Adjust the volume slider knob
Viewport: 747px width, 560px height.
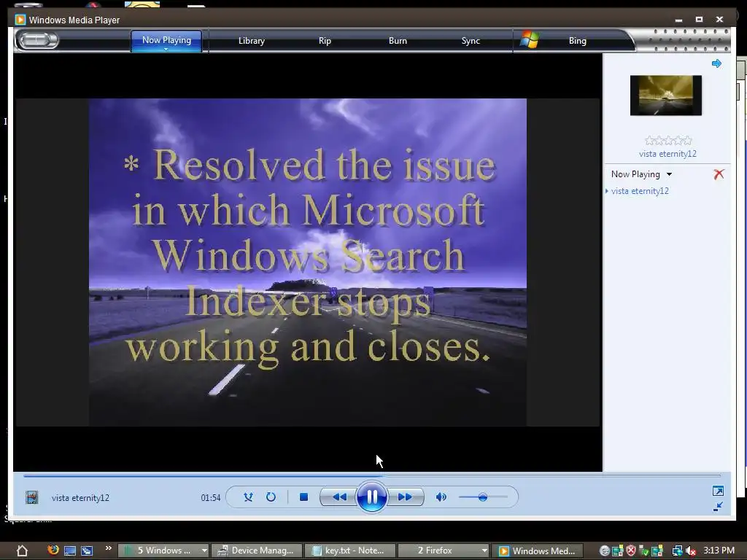(483, 497)
